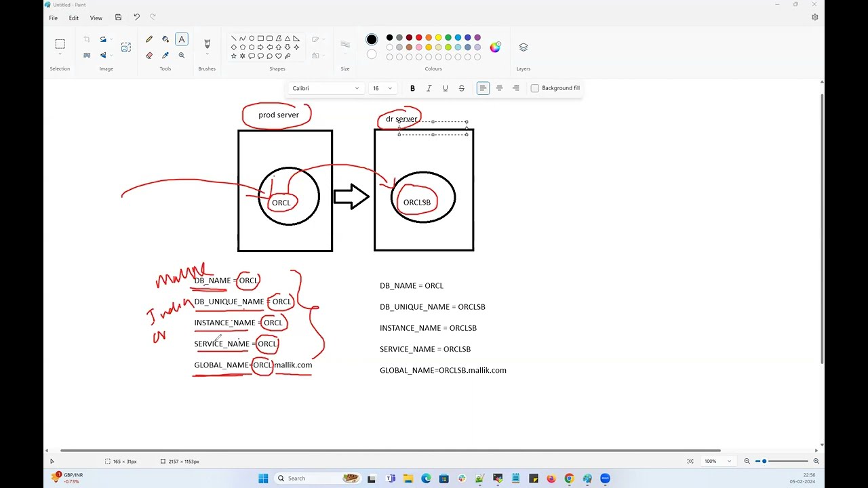The height and width of the screenshot is (488, 868).
Task: Click the fit to window icon
Action: coord(690,461)
